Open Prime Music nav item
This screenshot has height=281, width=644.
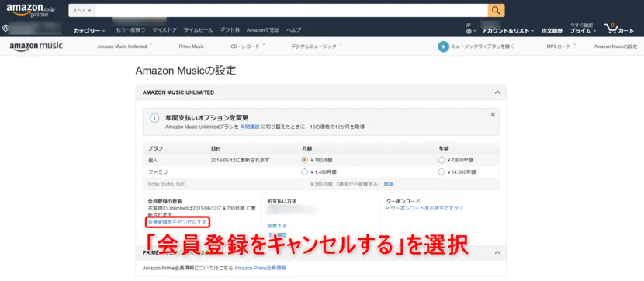coord(192,47)
